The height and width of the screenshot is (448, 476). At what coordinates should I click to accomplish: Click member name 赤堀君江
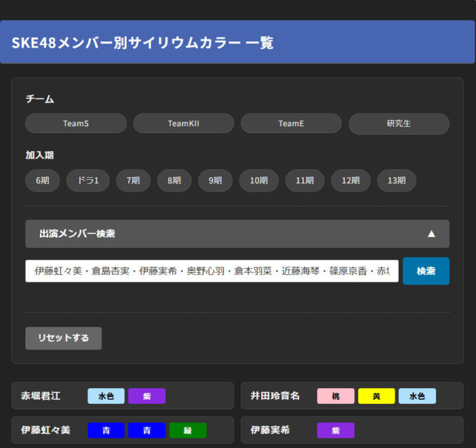pyautogui.click(x=41, y=396)
